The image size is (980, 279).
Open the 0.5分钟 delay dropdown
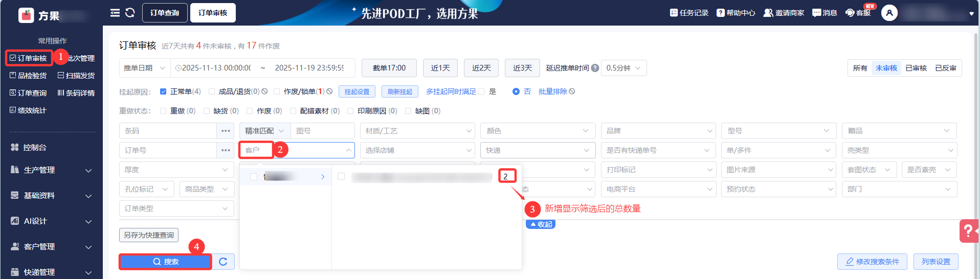[x=623, y=68]
